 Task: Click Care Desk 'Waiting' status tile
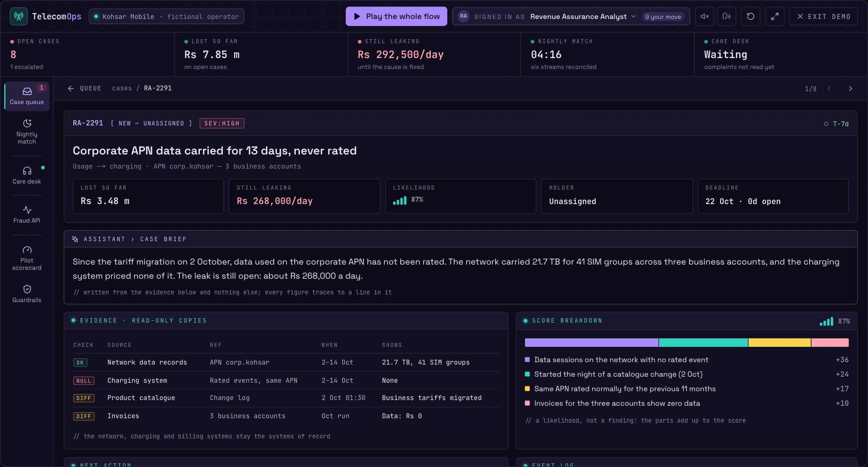click(781, 54)
